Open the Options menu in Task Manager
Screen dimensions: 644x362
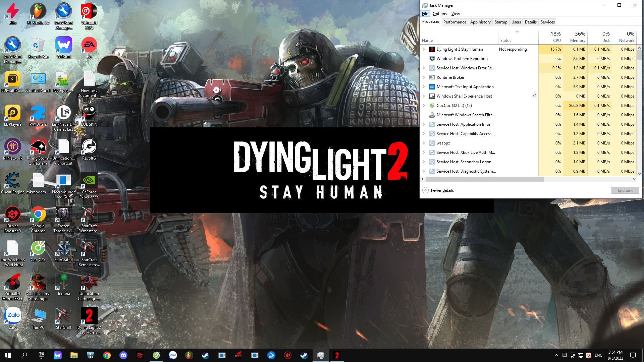click(439, 13)
